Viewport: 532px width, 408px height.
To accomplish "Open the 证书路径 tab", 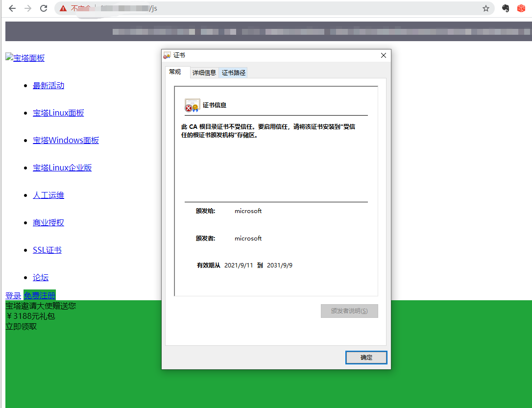I will coord(234,72).
